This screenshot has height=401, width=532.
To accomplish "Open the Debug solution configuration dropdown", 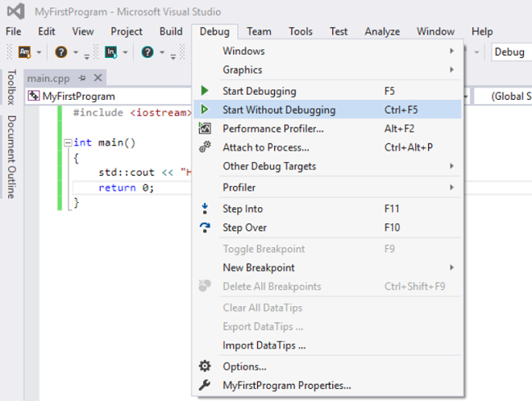I will click(511, 52).
